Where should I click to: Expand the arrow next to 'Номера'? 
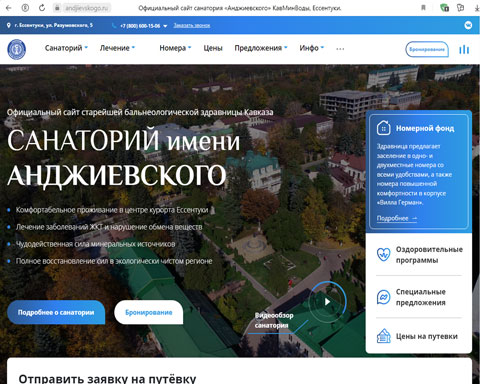click(190, 48)
